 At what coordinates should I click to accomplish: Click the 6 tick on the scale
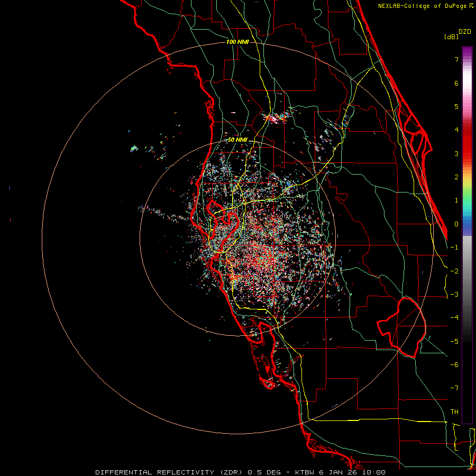click(456, 83)
